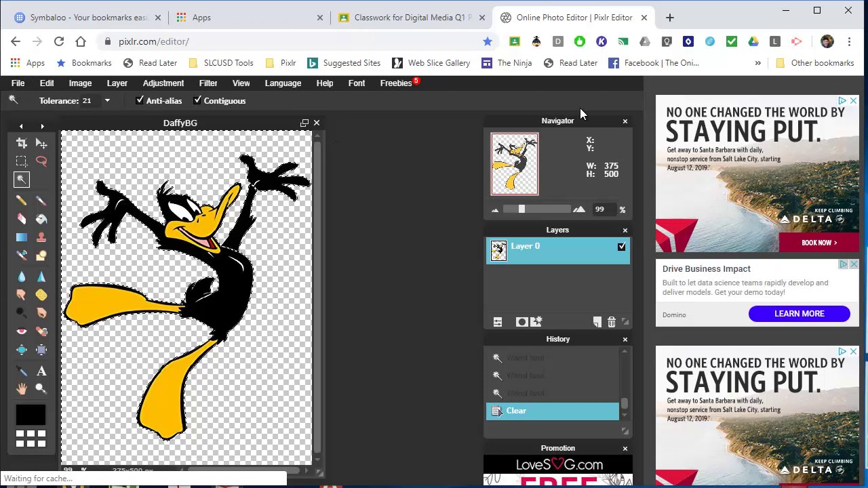Open the SLCUSD Tools bookmark folder
The image size is (868, 488).
(x=221, y=63)
